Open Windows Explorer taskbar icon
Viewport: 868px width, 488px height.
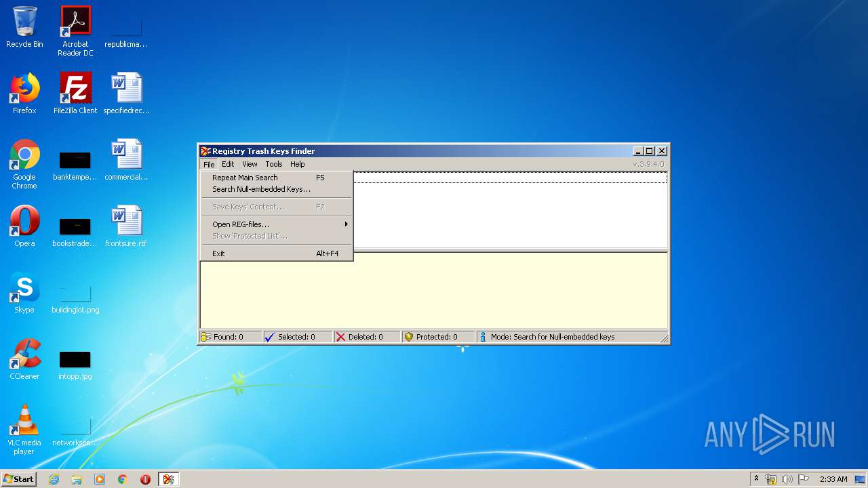[x=77, y=479]
